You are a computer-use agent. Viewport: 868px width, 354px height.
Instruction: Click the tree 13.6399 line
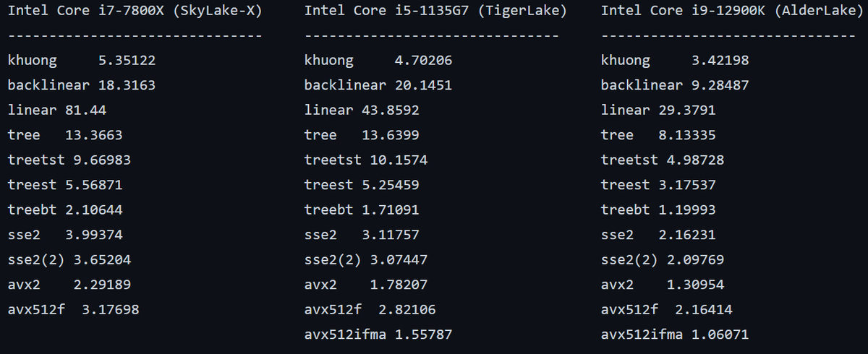click(x=362, y=135)
